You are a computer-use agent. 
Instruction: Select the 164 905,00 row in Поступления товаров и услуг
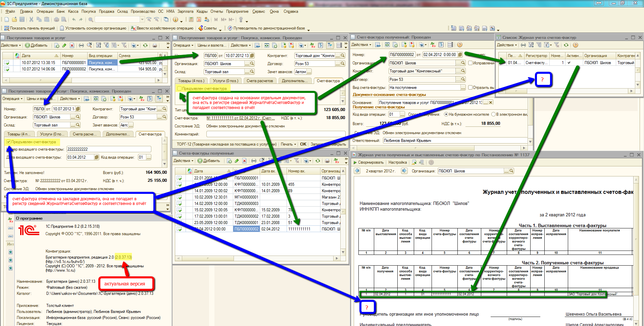pos(83,69)
